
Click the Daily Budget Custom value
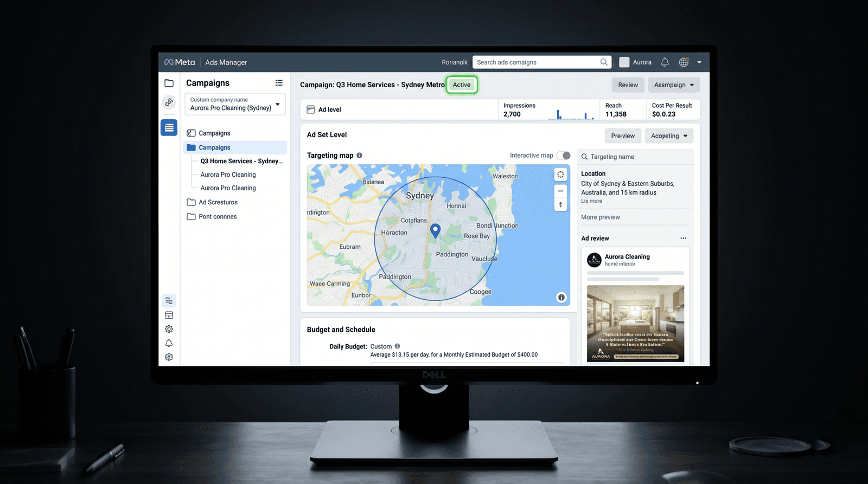tap(381, 347)
